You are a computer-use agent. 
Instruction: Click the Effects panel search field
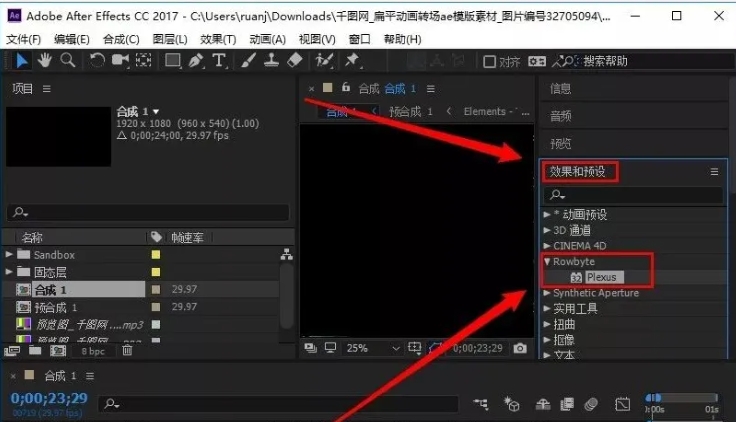coord(633,194)
